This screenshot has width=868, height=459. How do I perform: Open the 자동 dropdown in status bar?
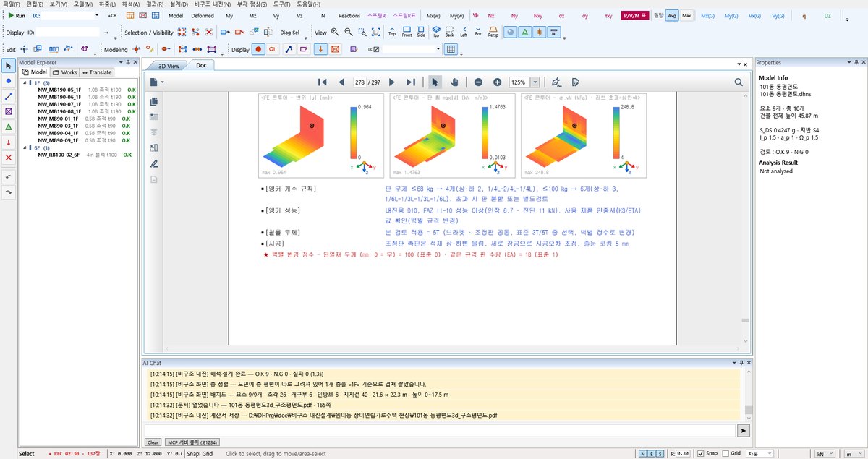[761, 453]
